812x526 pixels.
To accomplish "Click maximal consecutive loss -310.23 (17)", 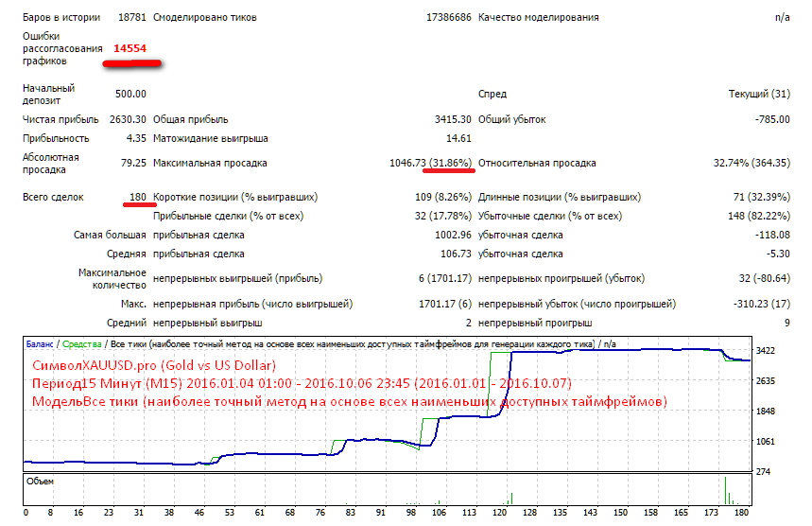I will pyautogui.click(x=762, y=304).
